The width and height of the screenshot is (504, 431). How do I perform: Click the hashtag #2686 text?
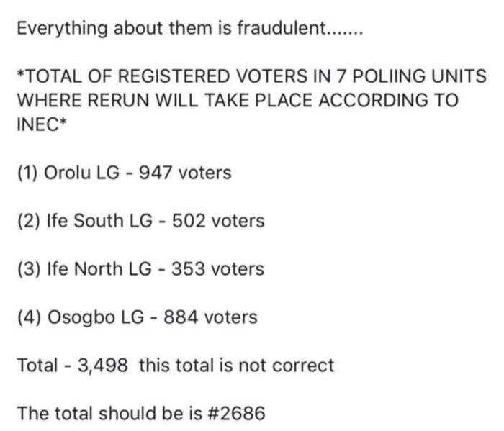click(x=237, y=413)
